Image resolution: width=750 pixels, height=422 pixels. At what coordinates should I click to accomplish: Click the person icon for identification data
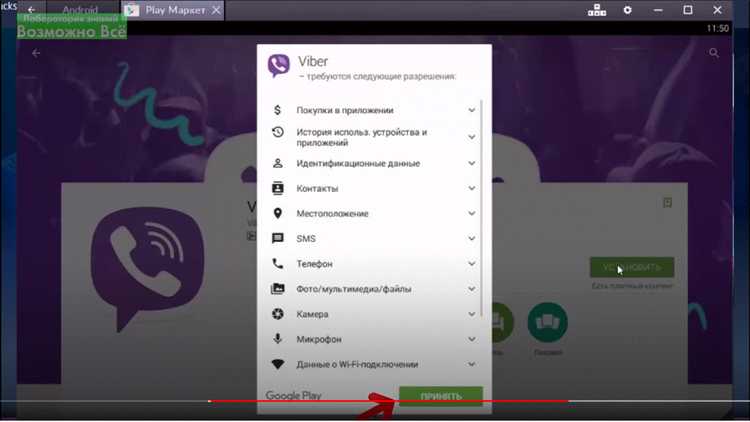point(277,163)
